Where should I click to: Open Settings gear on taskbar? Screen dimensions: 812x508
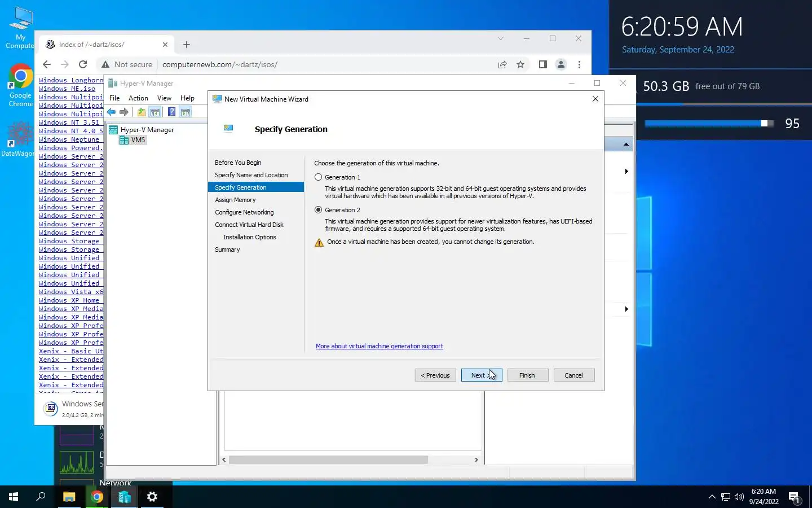tap(152, 497)
